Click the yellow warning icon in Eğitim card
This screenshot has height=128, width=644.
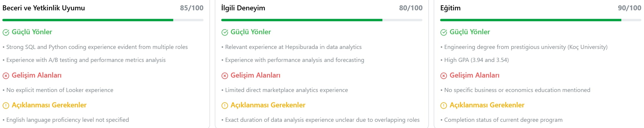pos(444,106)
